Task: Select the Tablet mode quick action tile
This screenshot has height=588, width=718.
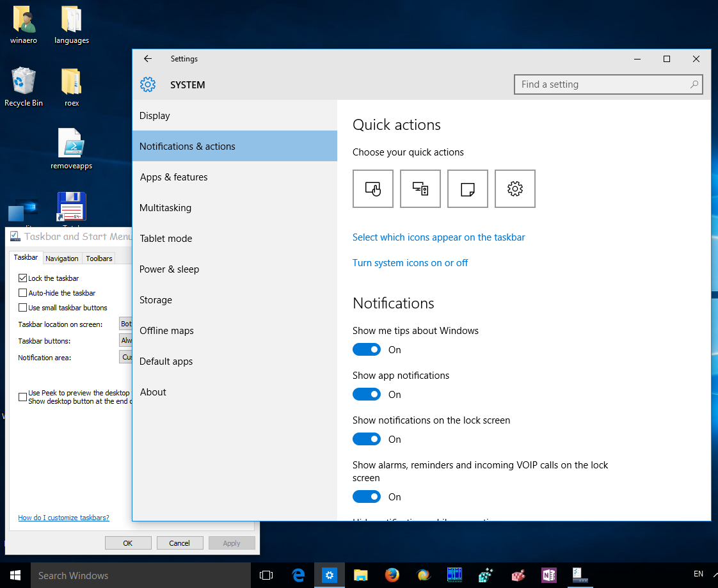Action: pyautogui.click(x=372, y=189)
